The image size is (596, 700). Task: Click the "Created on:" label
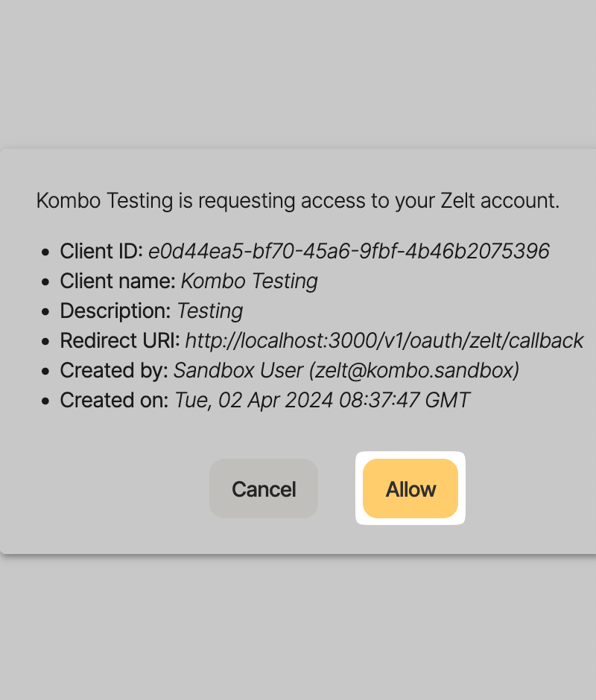point(115,401)
